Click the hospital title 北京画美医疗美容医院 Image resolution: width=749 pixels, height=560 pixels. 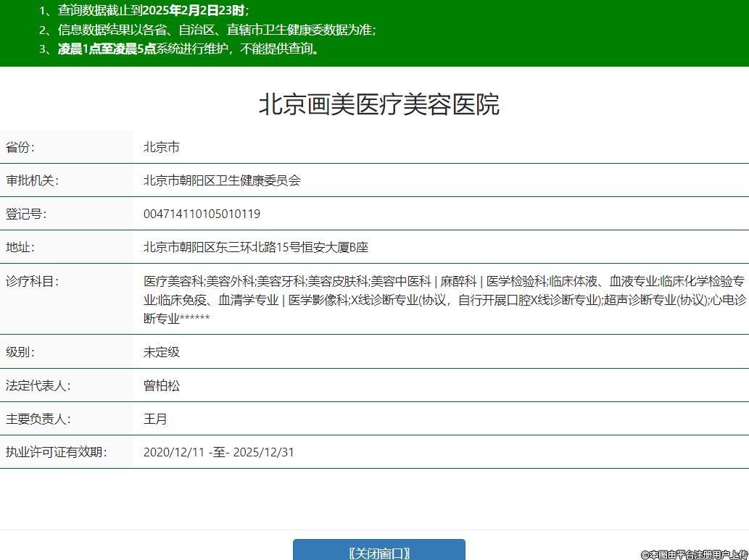point(378,105)
